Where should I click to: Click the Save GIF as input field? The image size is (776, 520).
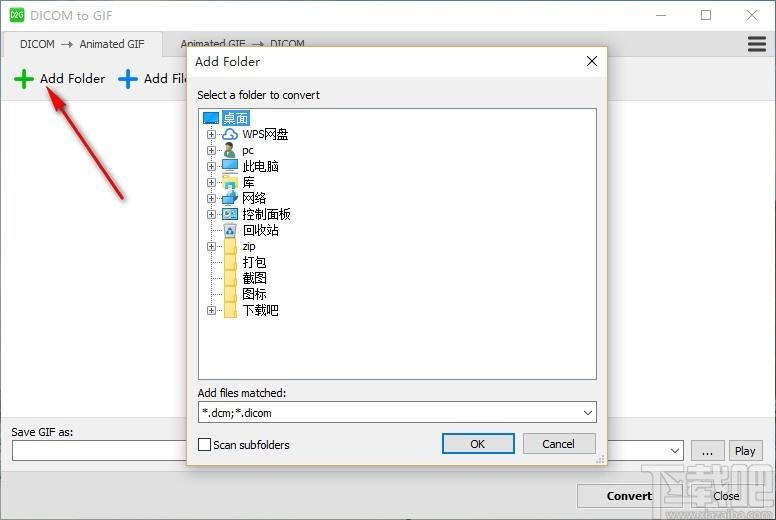(99, 451)
